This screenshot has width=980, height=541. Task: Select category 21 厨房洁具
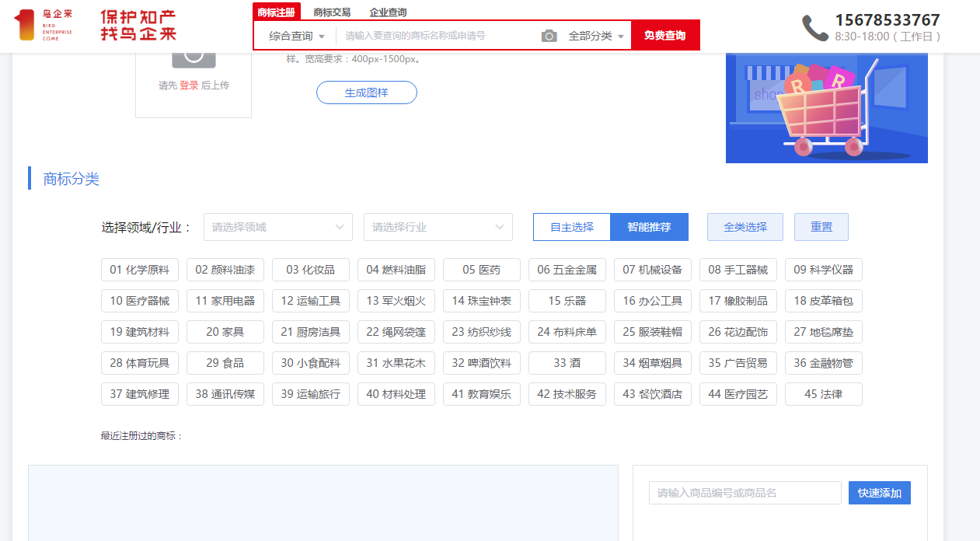pyautogui.click(x=311, y=332)
